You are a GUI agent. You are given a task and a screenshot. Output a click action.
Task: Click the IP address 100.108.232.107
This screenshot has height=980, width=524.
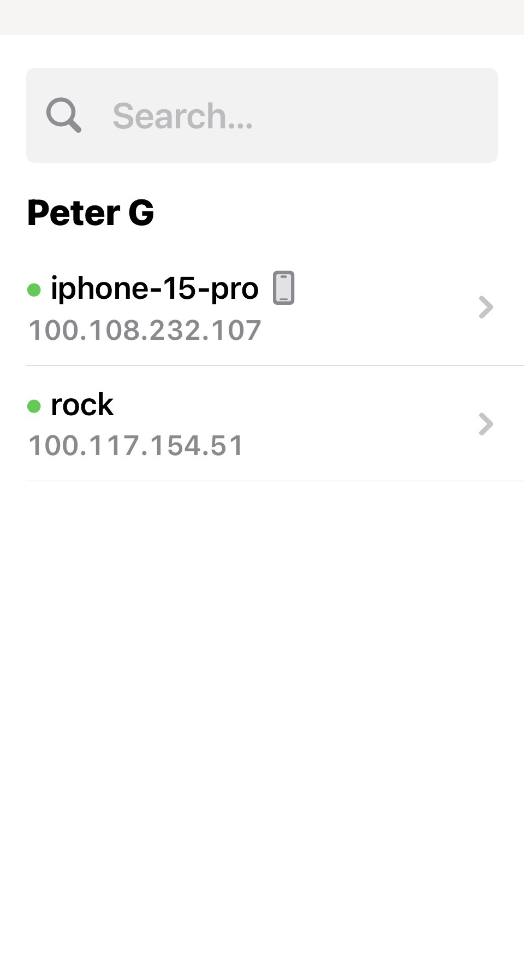coord(145,330)
